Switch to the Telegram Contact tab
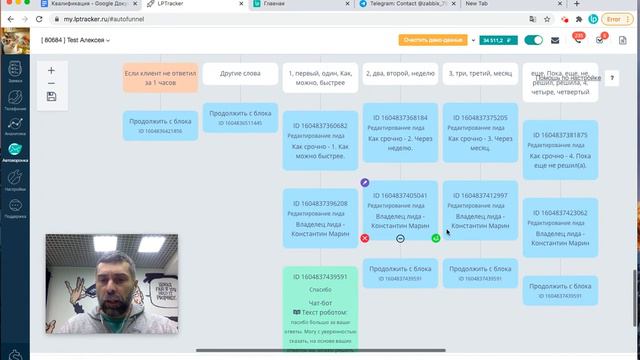The height and width of the screenshot is (360, 640). [407, 4]
